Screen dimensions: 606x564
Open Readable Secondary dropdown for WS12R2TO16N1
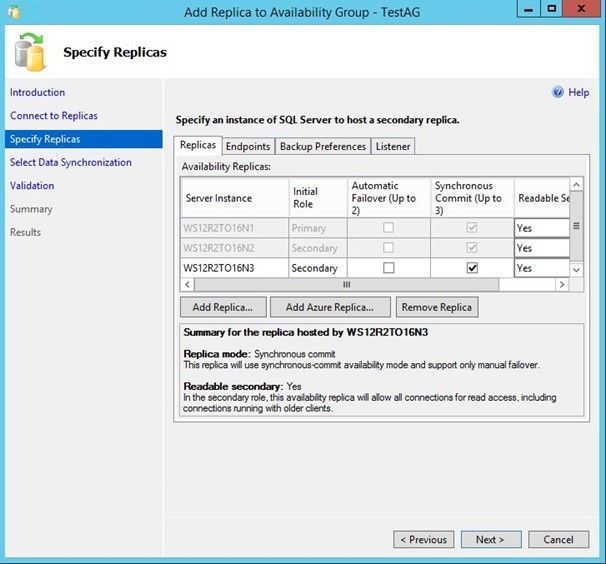coord(542,228)
